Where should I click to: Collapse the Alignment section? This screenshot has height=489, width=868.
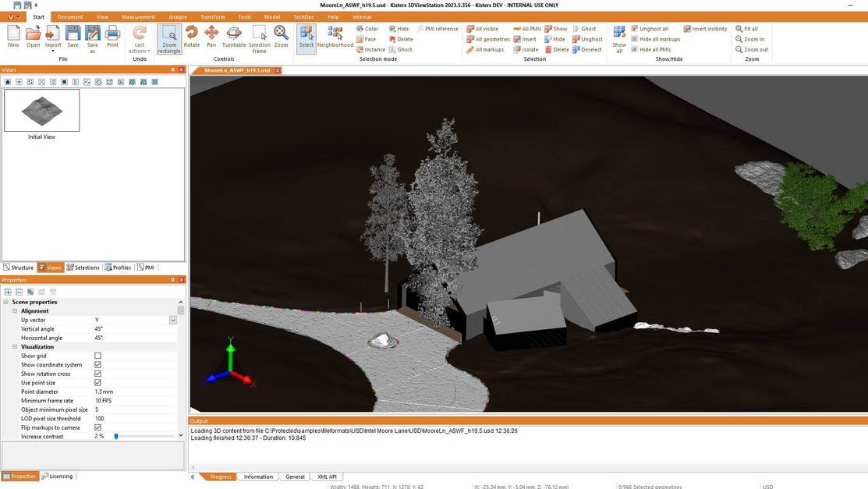15,311
